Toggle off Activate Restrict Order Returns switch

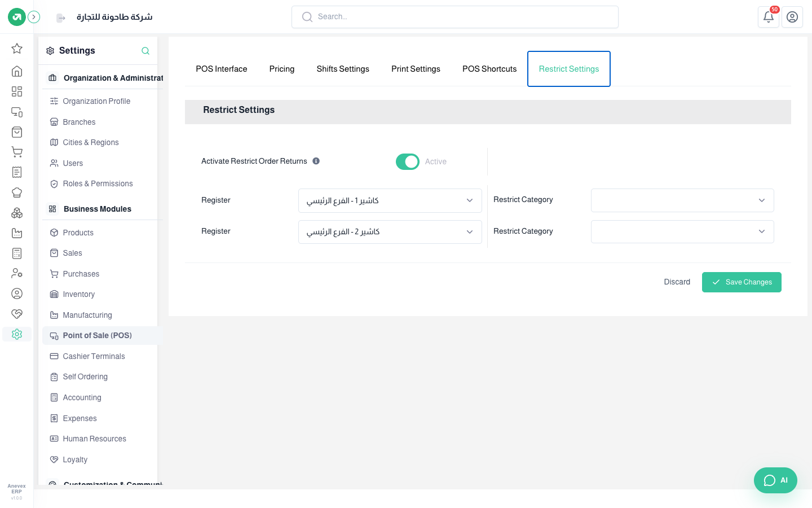(x=408, y=161)
